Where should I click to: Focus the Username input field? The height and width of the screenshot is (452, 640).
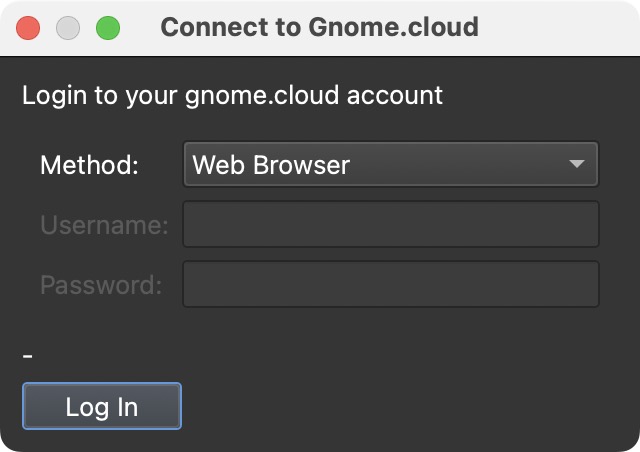[391, 225]
